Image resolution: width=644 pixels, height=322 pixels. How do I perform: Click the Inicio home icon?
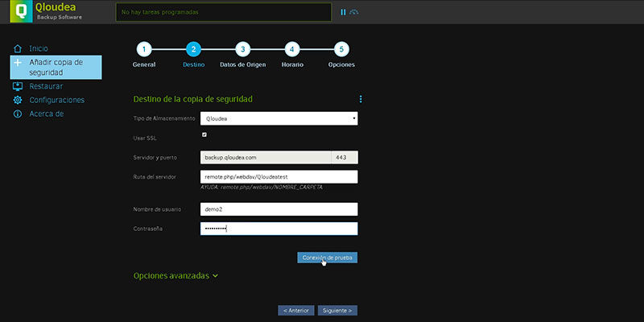pos(18,48)
